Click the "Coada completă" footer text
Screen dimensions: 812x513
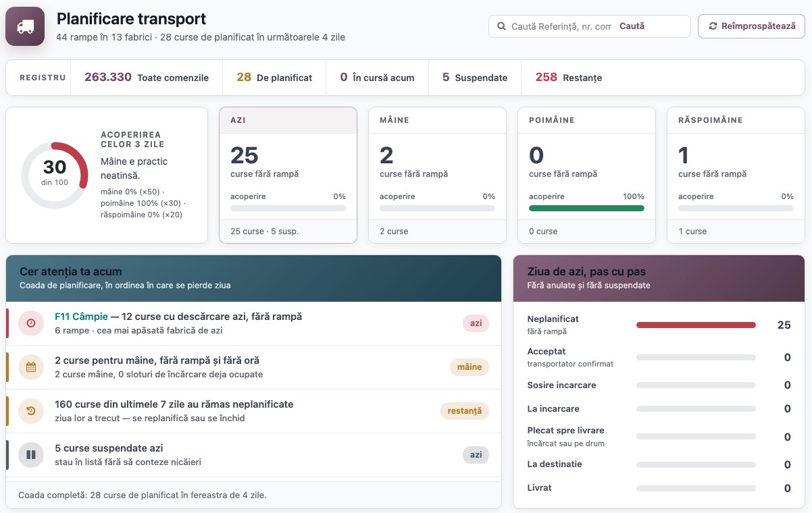click(143, 495)
